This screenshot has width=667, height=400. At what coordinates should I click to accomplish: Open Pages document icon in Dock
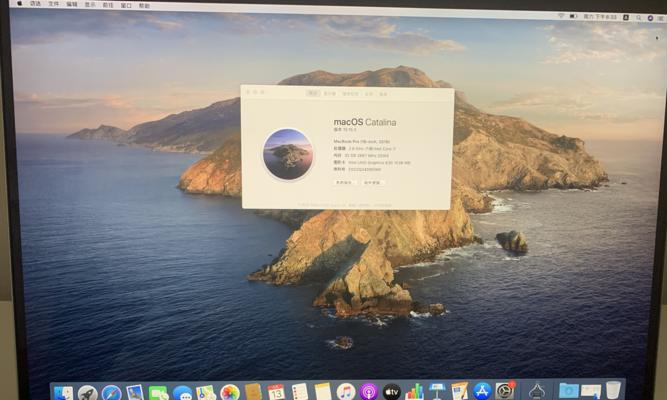pos(459,391)
